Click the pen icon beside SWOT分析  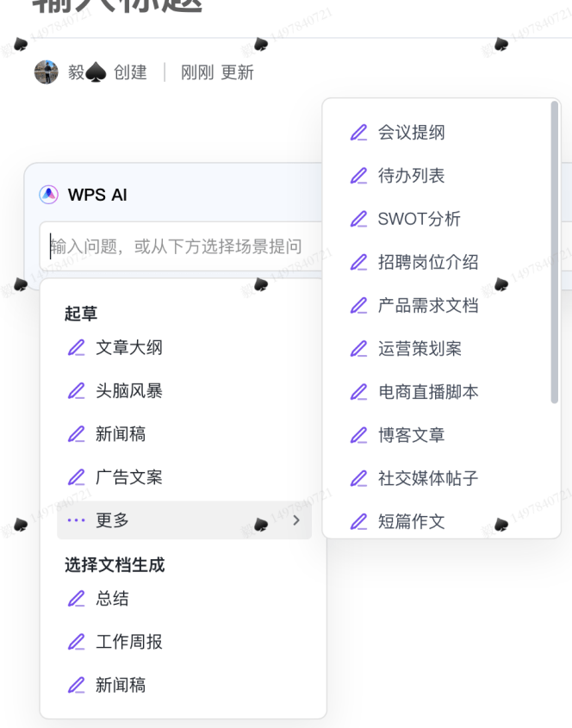359,219
